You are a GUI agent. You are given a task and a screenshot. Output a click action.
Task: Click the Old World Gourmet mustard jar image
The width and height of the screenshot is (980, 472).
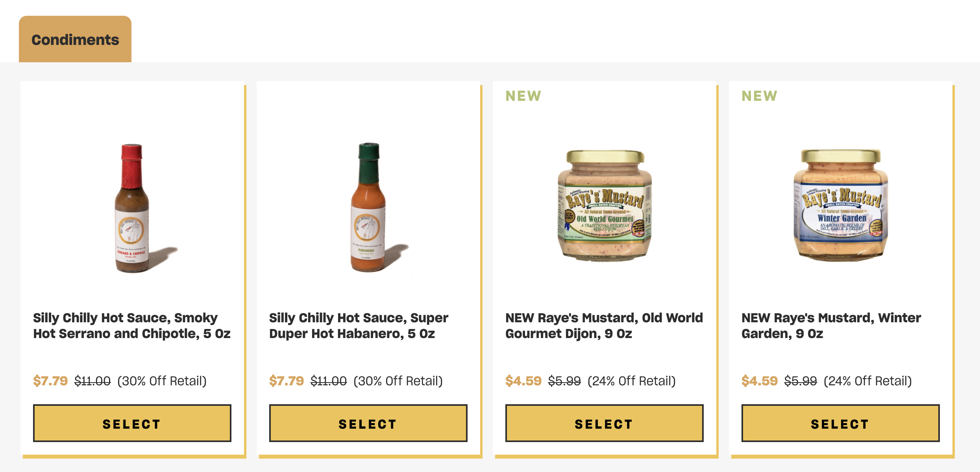tap(605, 205)
